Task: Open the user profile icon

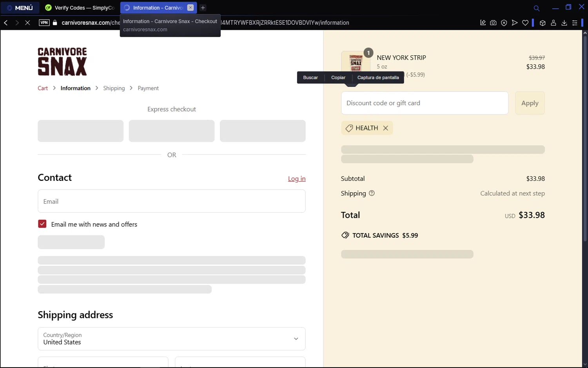Action: click(554, 23)
